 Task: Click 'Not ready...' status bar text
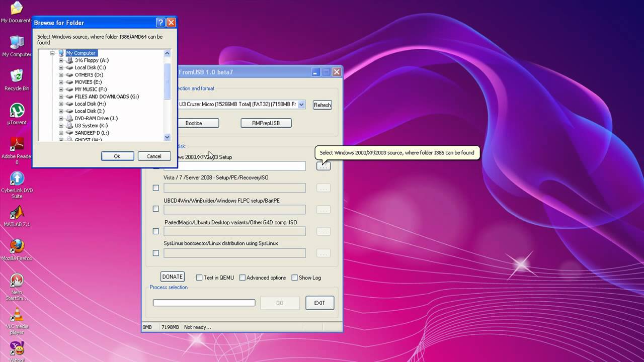[x=198, y=327]
